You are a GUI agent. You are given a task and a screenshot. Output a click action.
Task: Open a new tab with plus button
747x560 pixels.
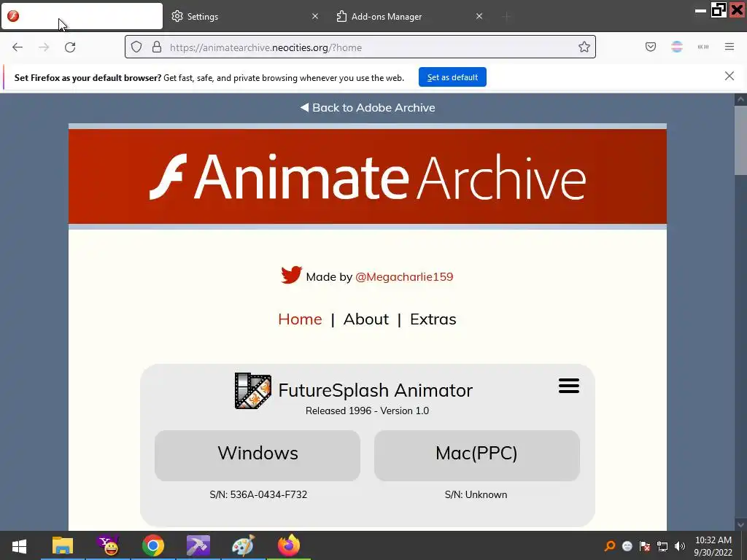pos(506,17)
